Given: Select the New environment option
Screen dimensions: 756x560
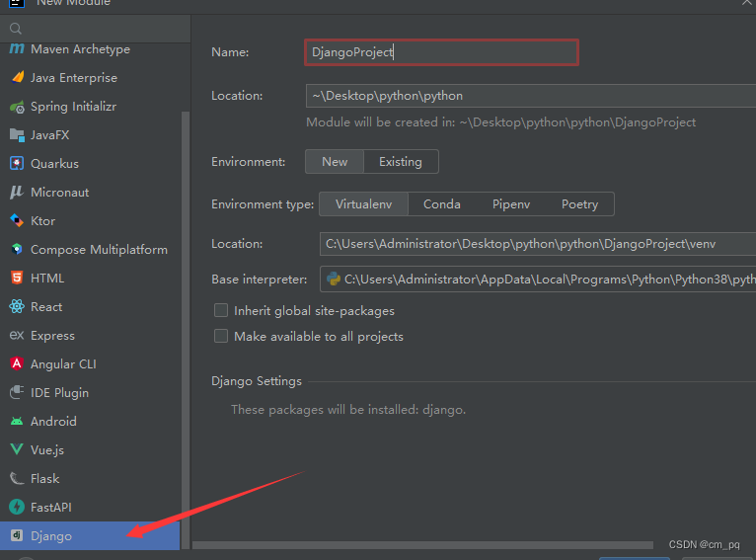Looking at the screenshot, I should click(x=335, y=162).
